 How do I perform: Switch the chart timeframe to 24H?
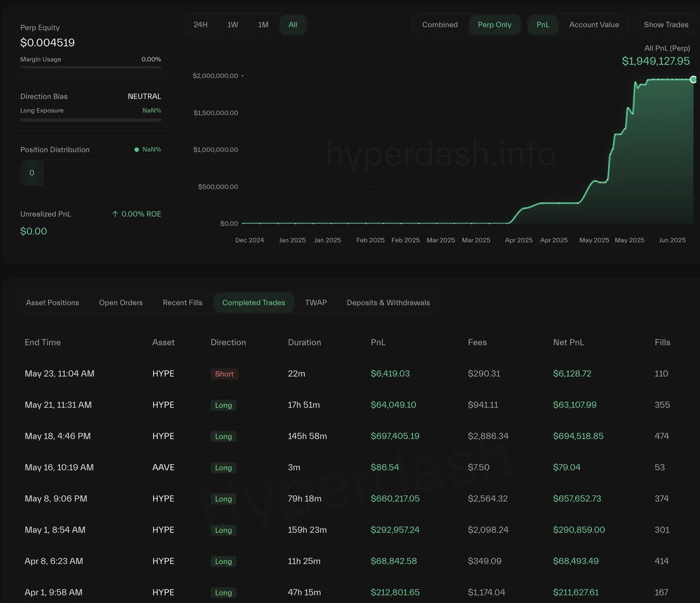pyautogui.click(x=201, y=24)
